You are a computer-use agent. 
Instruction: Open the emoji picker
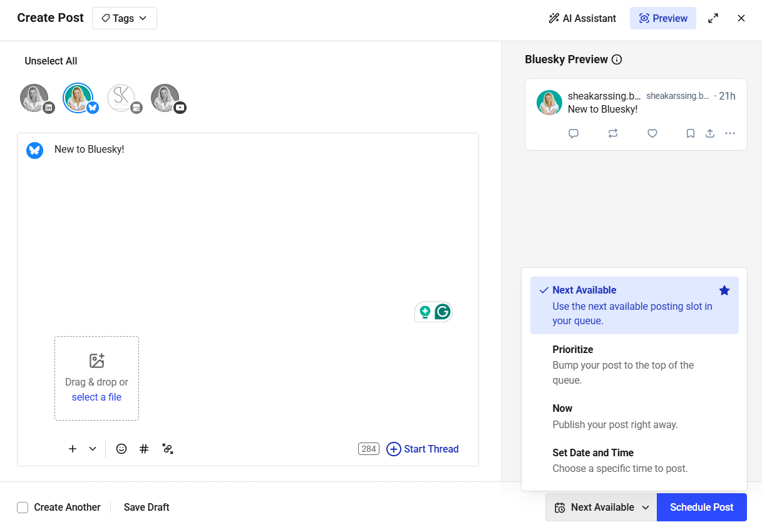(x=121, y=449)
